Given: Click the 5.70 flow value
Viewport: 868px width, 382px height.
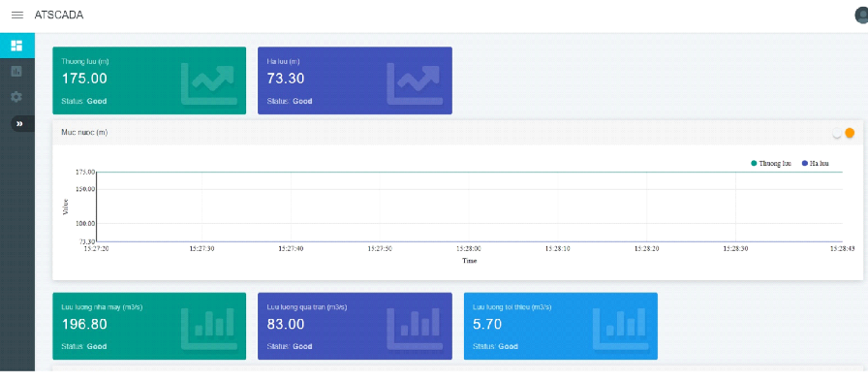Looking at the screenshot, I should pos(487,325).
